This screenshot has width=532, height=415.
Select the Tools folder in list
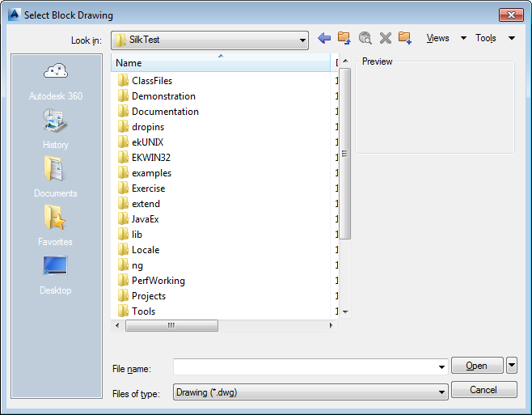click(137, 311)
